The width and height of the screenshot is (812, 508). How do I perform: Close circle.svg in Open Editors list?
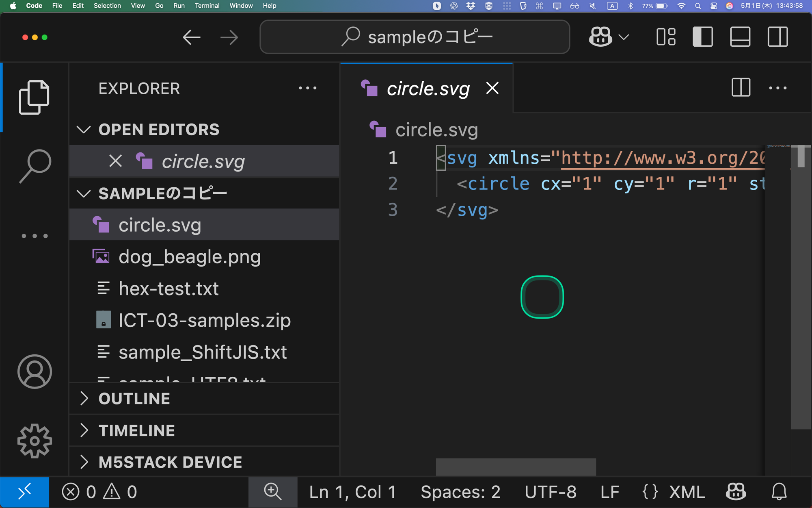115,161
